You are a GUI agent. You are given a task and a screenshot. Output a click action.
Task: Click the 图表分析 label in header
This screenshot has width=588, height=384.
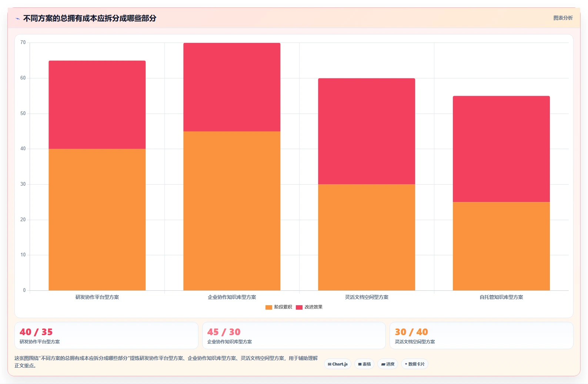[x=563, y=18]
